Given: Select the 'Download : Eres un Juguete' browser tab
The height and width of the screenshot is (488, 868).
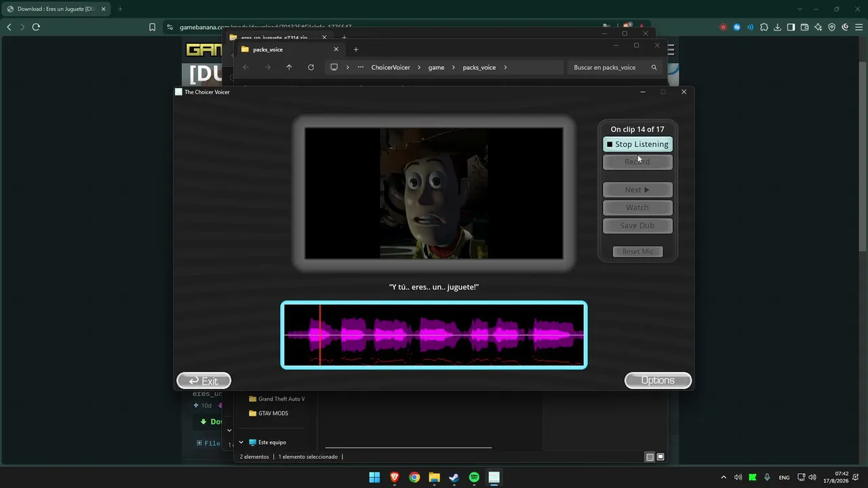Looking at the screenshot, I should pyautogui.click(x=56, y=9).
